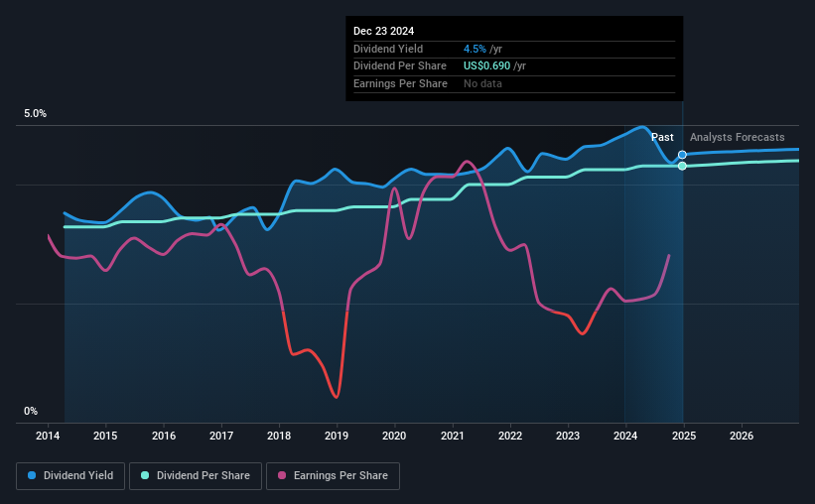Click the 4.5% dividend yield value
Screen dimensions: 815x504
475,49
